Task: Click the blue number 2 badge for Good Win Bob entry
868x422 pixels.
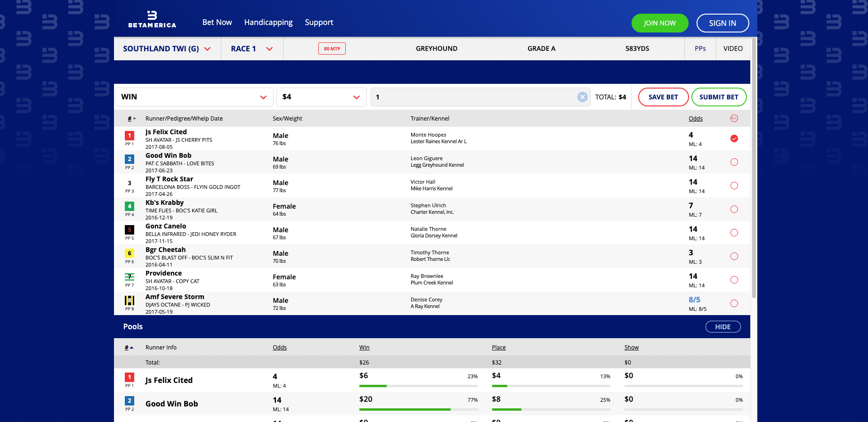Action: 130,159
